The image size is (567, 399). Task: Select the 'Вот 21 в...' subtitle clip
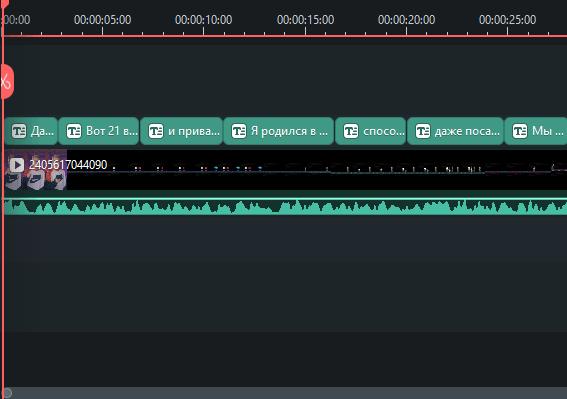coord(99,131)
